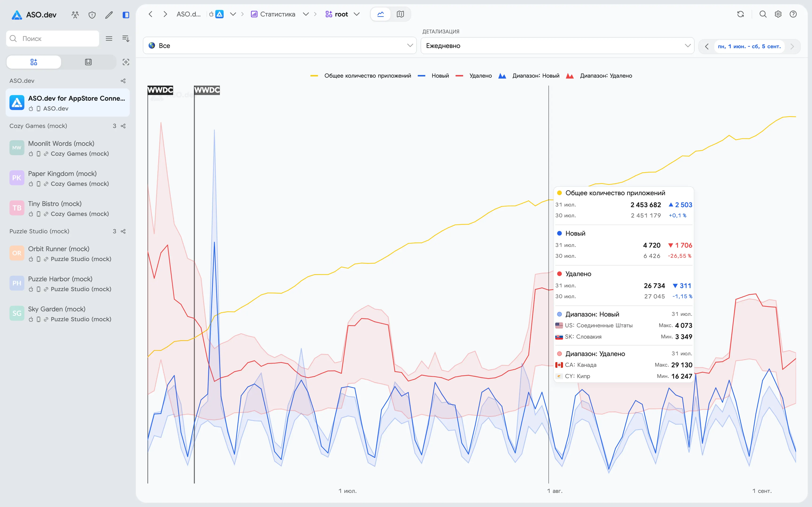The height and width of the screenshot is (507, 812).
Task: Click the sort order icon
Action: tap(126, 39)
